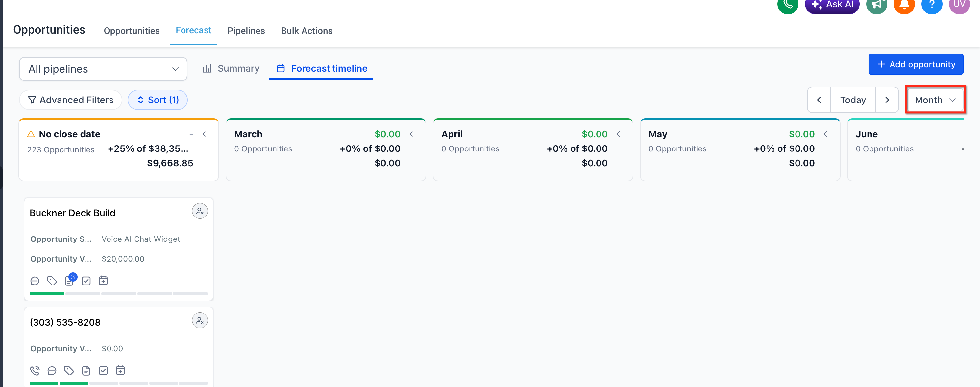
Task: Open the All pipelines dropdown
Action: coord(103,69)
